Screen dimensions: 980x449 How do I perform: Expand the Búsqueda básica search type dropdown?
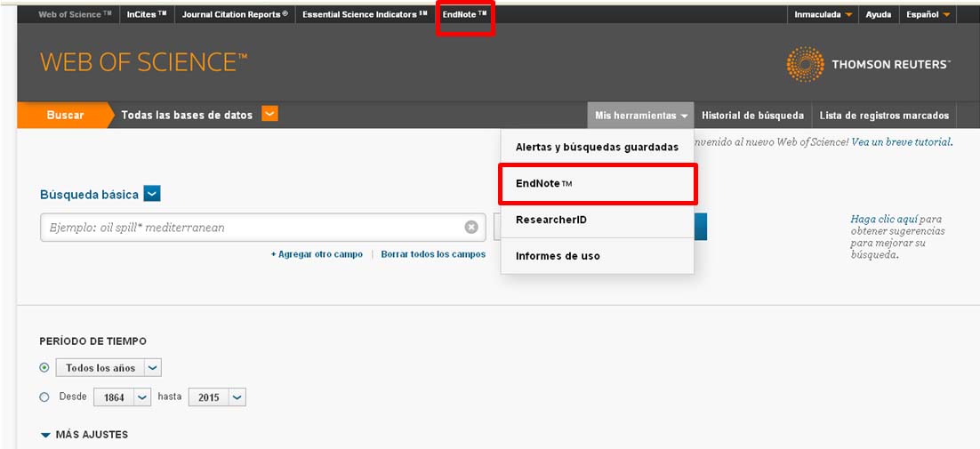click(152, 194)
